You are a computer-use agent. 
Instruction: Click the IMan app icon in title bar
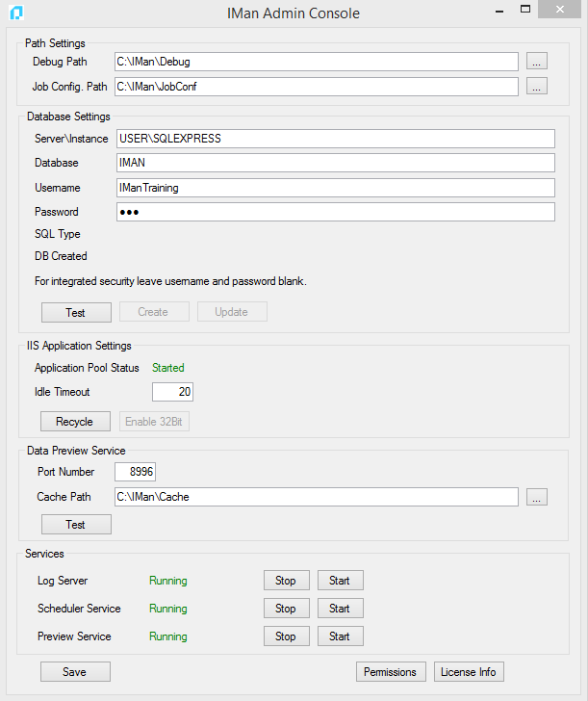point(15,13)
